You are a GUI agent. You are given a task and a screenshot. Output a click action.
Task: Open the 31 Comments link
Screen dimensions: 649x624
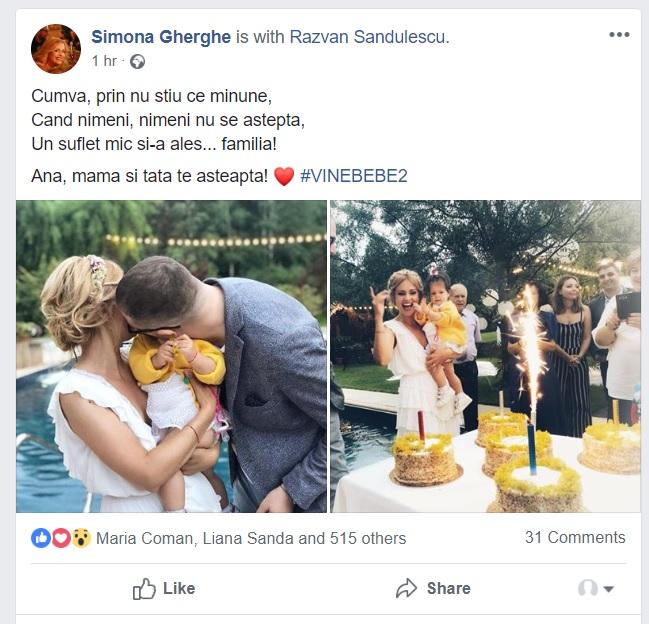click(575, 537)
